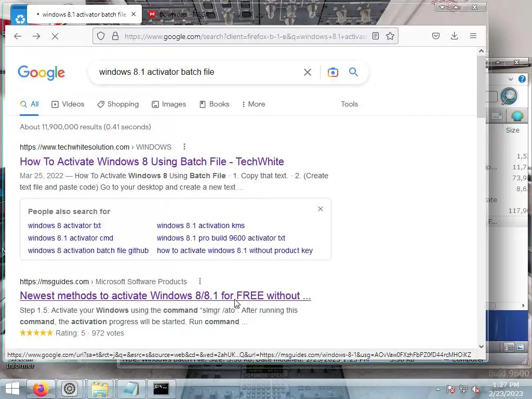
Task: Click the padlock site security icon
Action: pos(115,36)
